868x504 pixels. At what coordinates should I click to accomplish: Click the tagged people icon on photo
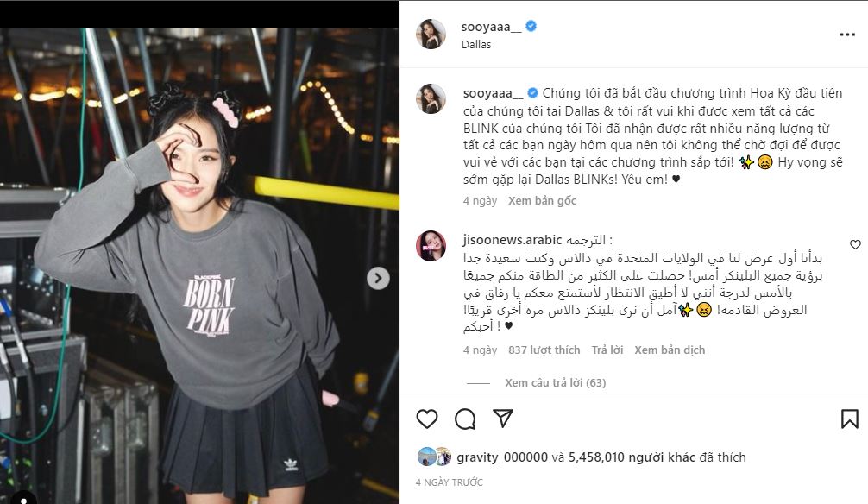[23, 497]
